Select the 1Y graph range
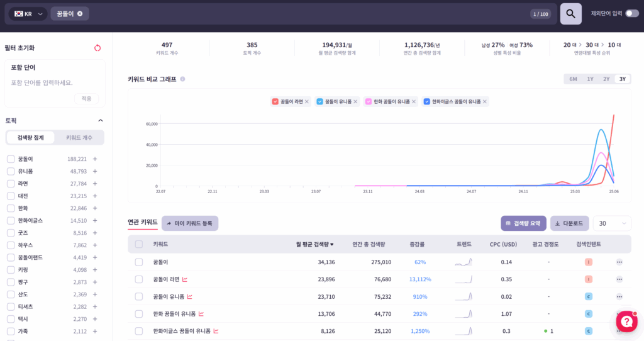Viewport: 644px width, 341px height. pos(590,79)
